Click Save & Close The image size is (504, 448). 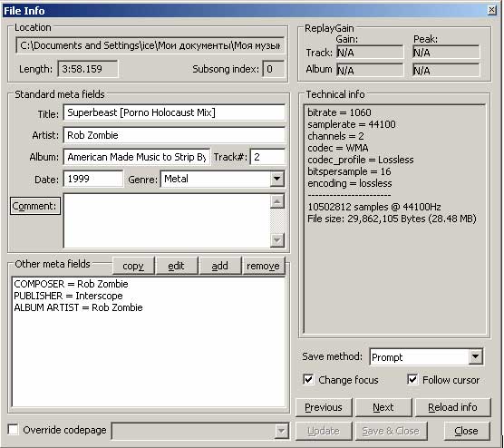[391, 431]
